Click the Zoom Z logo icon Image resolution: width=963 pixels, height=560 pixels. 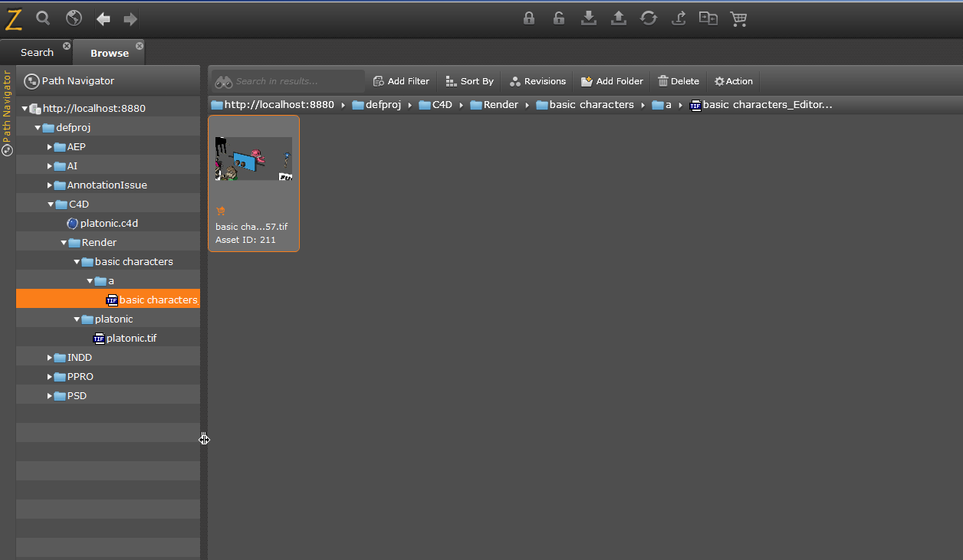(x=13, y=18)
